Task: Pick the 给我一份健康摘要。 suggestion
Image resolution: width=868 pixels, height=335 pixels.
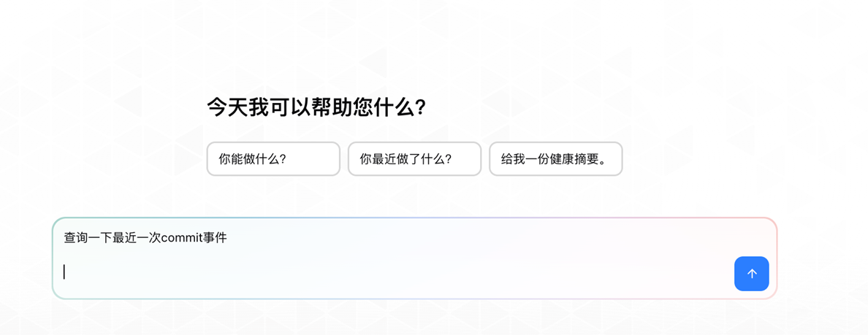Action: (555, 158)
